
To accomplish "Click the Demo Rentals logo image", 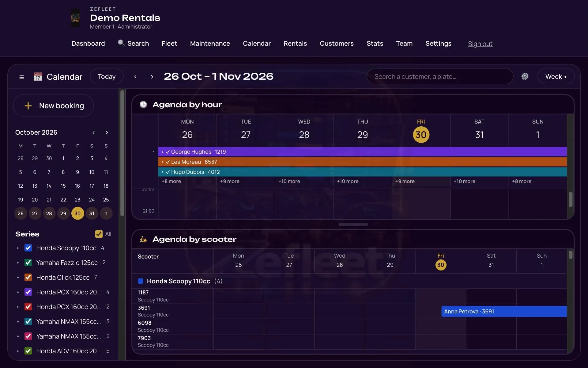I will click(x=75, y=18).
